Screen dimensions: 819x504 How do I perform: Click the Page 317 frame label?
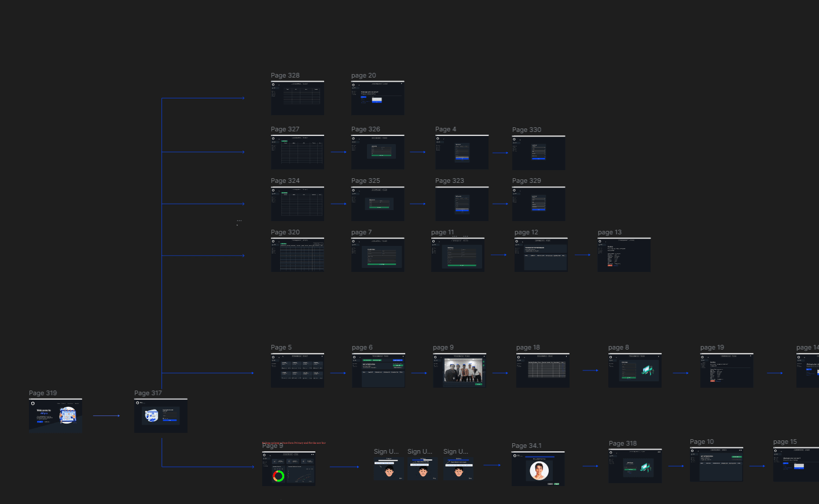pos(148,393)
